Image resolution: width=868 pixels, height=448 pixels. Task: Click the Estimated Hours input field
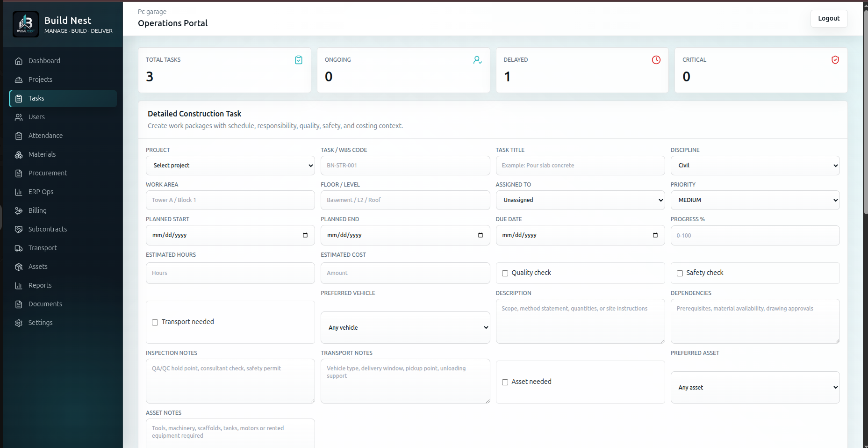(x=230, y=273)
